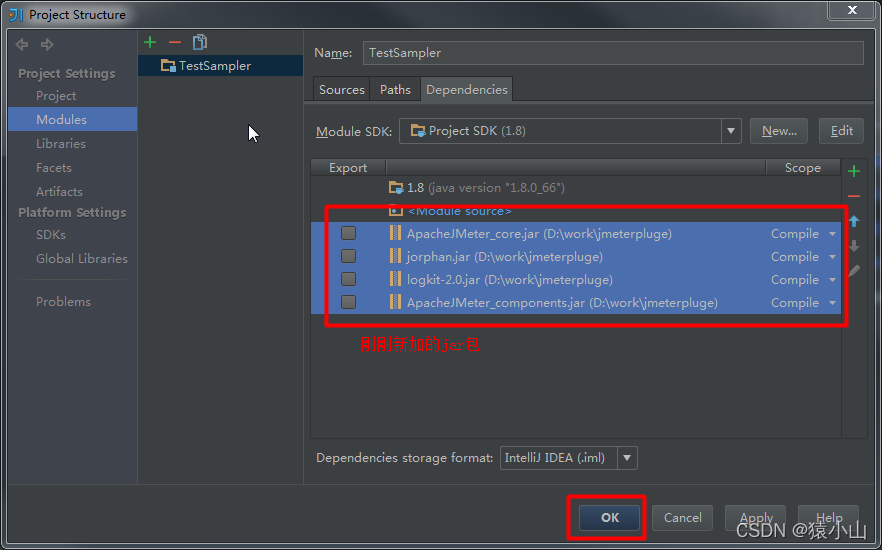
Task: Open the Problems section
Action: (x=63, y=301)
